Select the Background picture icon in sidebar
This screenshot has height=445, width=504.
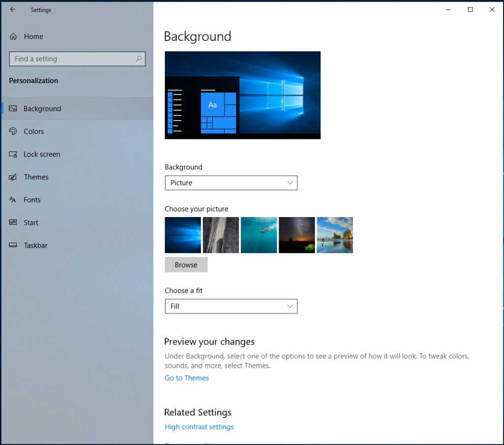[x=13, y=108]
